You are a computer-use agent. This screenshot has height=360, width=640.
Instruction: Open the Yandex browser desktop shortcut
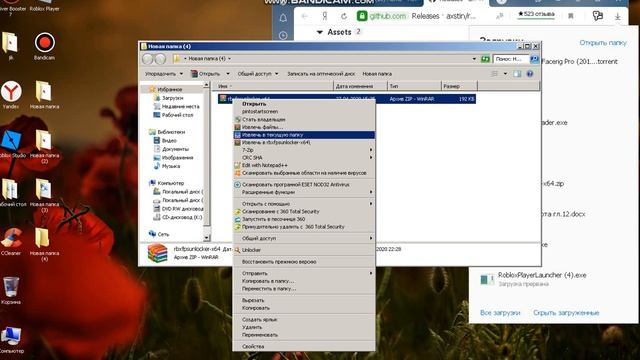[11, 95]
